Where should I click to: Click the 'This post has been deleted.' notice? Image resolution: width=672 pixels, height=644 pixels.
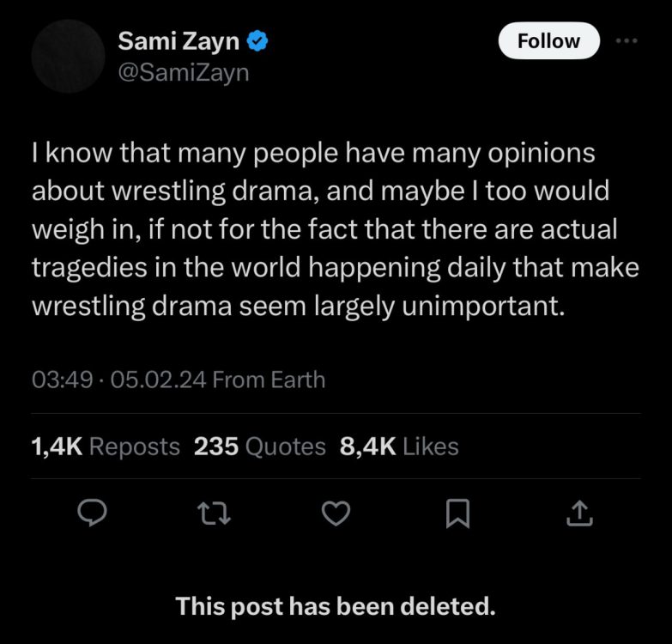[336, 607]
